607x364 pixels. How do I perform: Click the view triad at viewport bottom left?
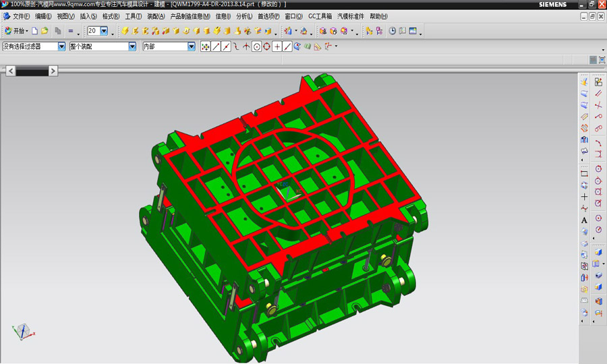click(22, 330)
